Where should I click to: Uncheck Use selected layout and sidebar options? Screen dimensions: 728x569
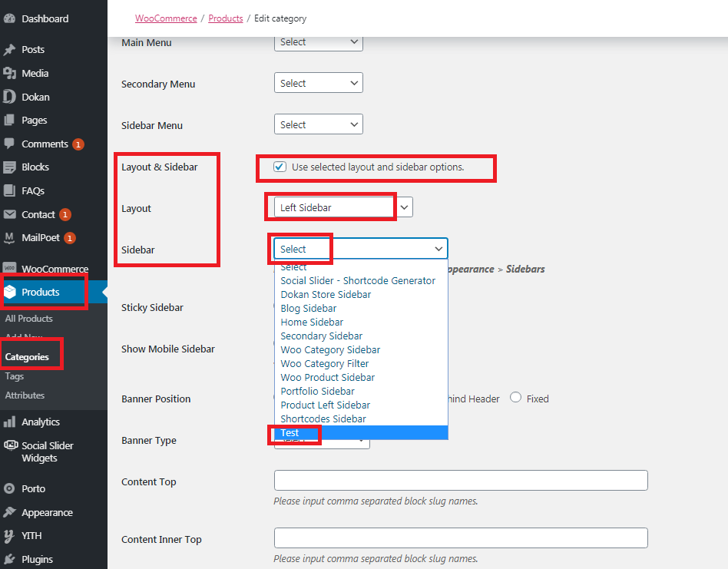coord(280,167)
